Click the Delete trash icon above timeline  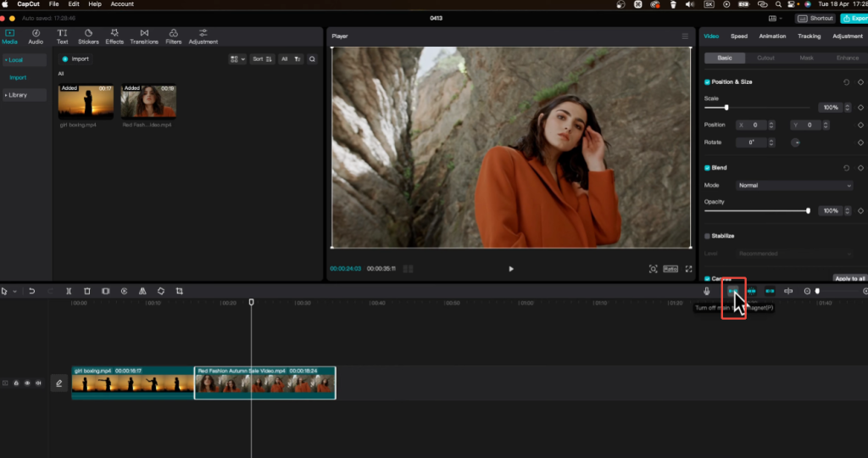(x=87, y=291)
